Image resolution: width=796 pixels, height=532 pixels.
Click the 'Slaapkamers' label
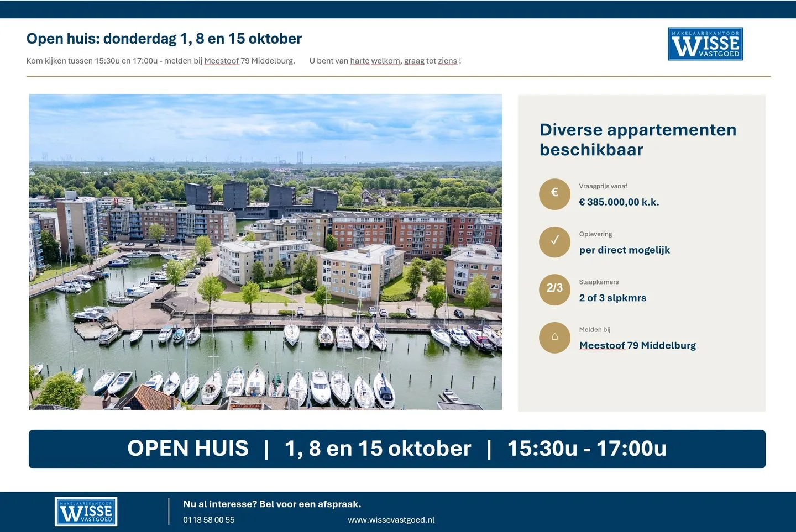pos(599,282)
